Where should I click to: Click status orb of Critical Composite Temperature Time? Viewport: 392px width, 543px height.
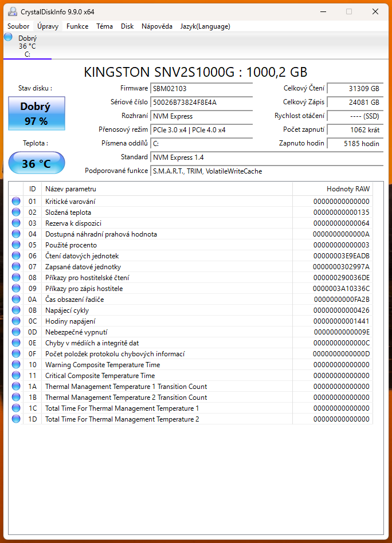click(16, 375)
